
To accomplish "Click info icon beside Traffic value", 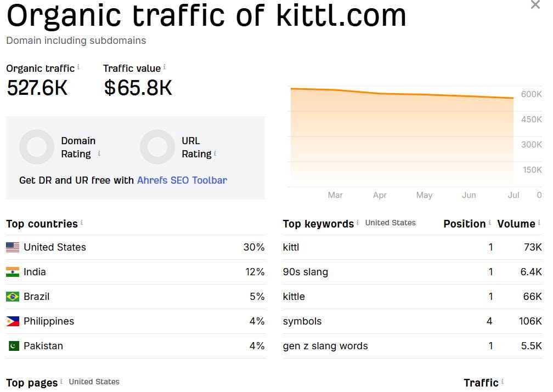I will [165, 67].
